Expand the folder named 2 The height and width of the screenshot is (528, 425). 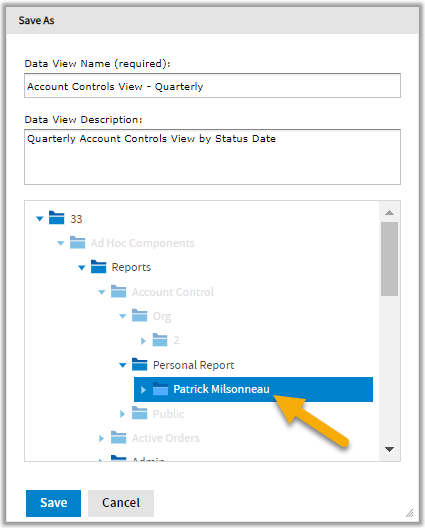pyautogui.click(x=143, y=341)
